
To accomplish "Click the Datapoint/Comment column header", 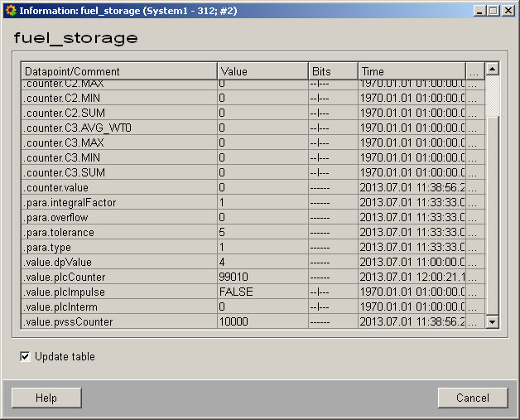I will point(118,71).
